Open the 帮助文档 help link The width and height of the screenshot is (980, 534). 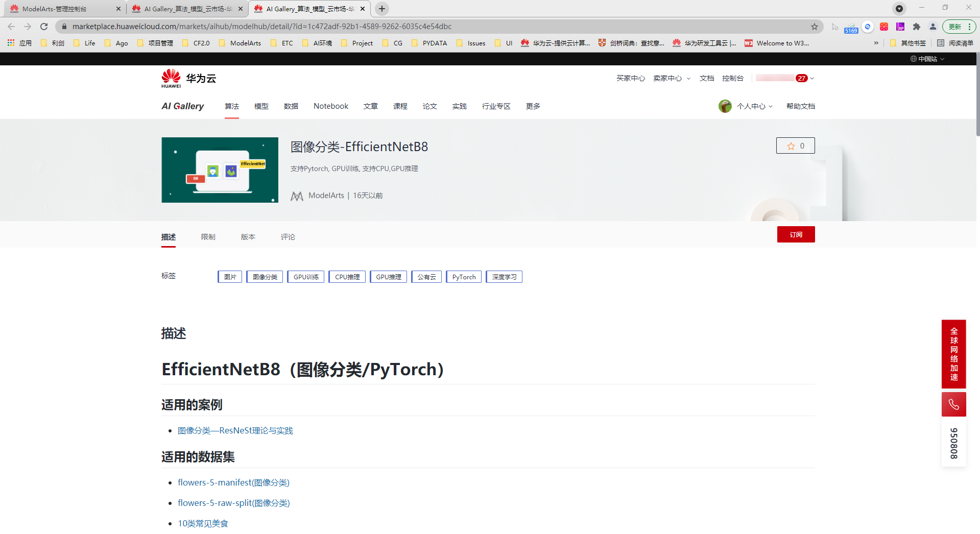point(801,106)
